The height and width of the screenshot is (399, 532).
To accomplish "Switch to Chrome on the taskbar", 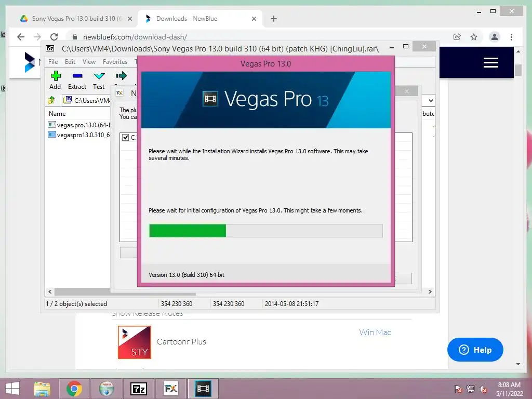I will click(74, 389).
